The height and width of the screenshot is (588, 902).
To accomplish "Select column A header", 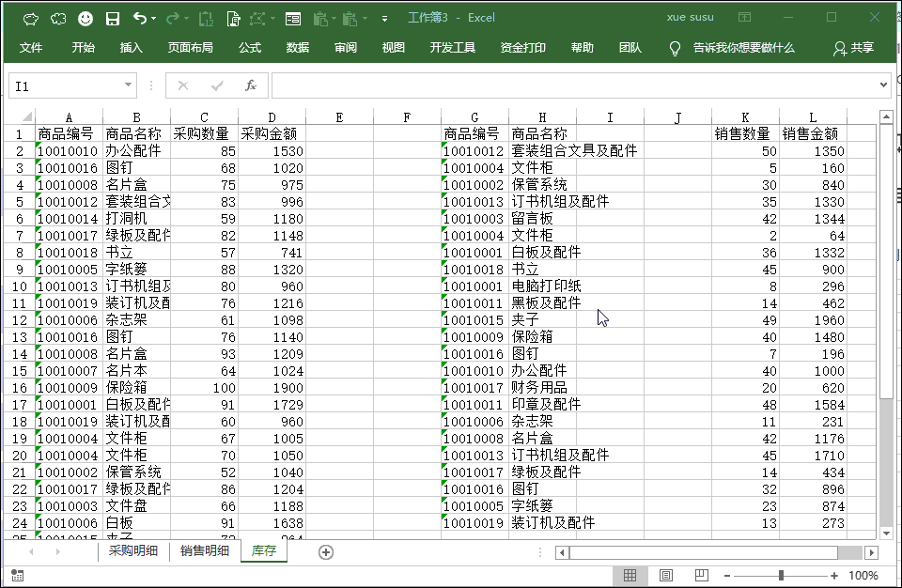I will pos(69,117).
